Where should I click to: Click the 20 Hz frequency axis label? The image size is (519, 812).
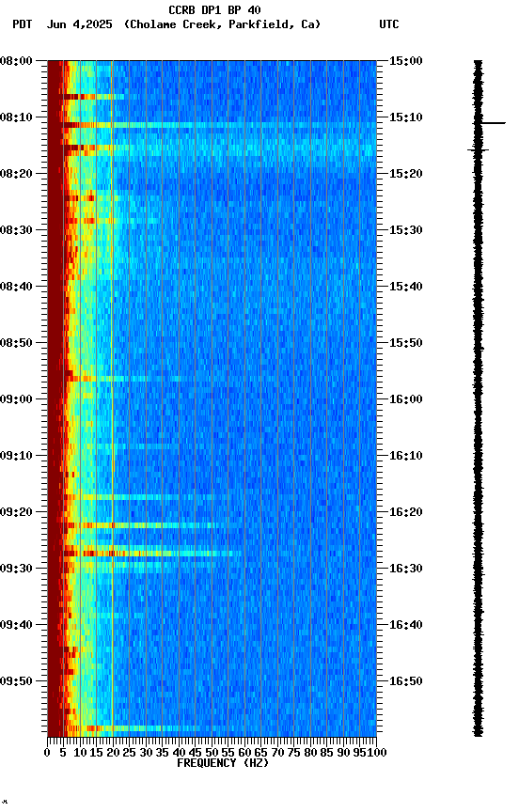[113, 753]
